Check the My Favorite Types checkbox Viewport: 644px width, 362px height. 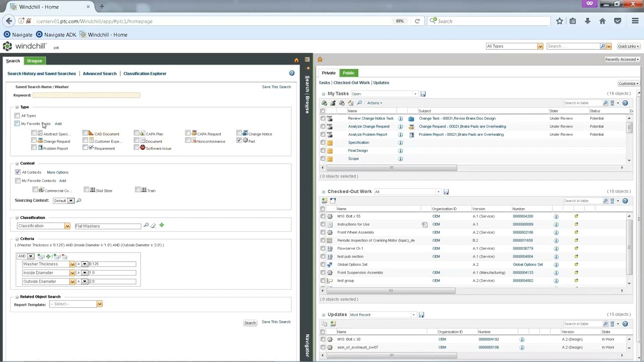[17, 124]
